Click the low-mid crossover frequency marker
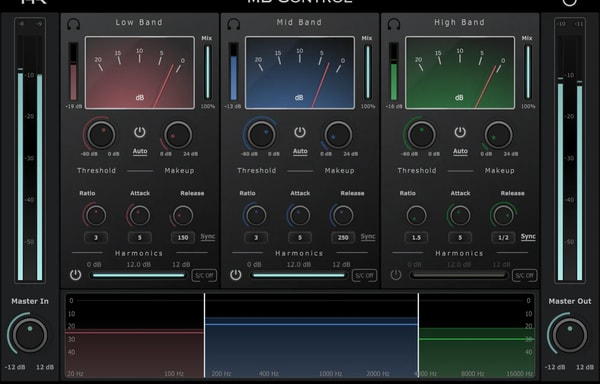 (204, 335)
